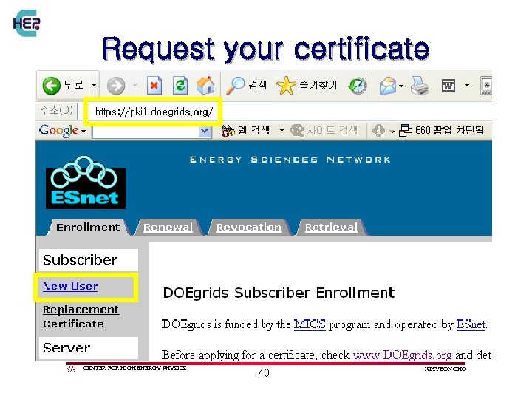Switch to the Revocation tab
This screenshot has width=532, height=399.
(249, 227)
